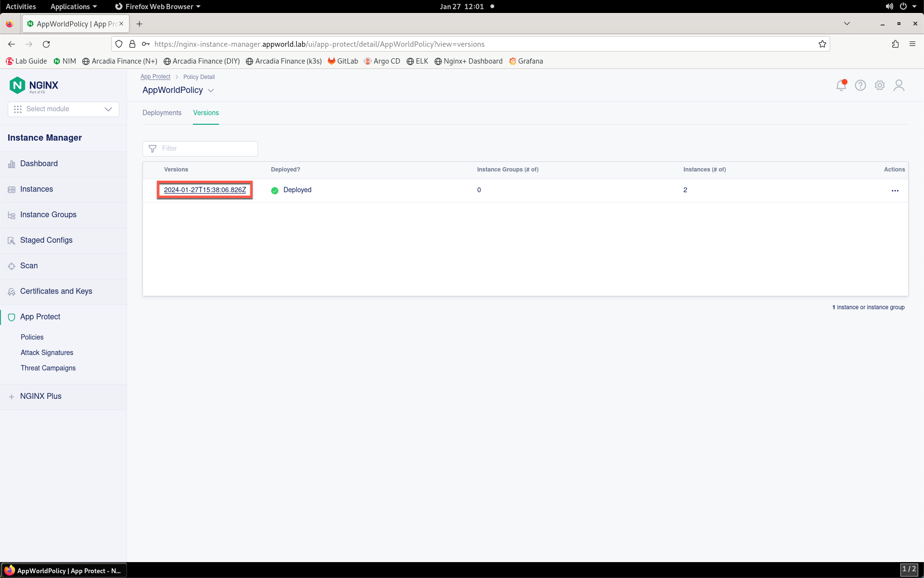Click the help question mark icon
The width and height of the screenshot is (924, 578).
click(860, 85)
